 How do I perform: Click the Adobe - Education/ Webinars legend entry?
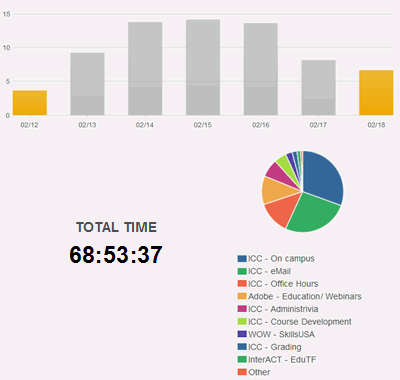point(300,297)
